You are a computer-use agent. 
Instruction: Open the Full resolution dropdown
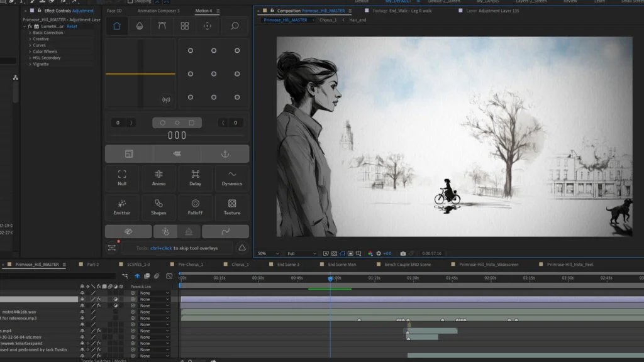pos(301,254)
